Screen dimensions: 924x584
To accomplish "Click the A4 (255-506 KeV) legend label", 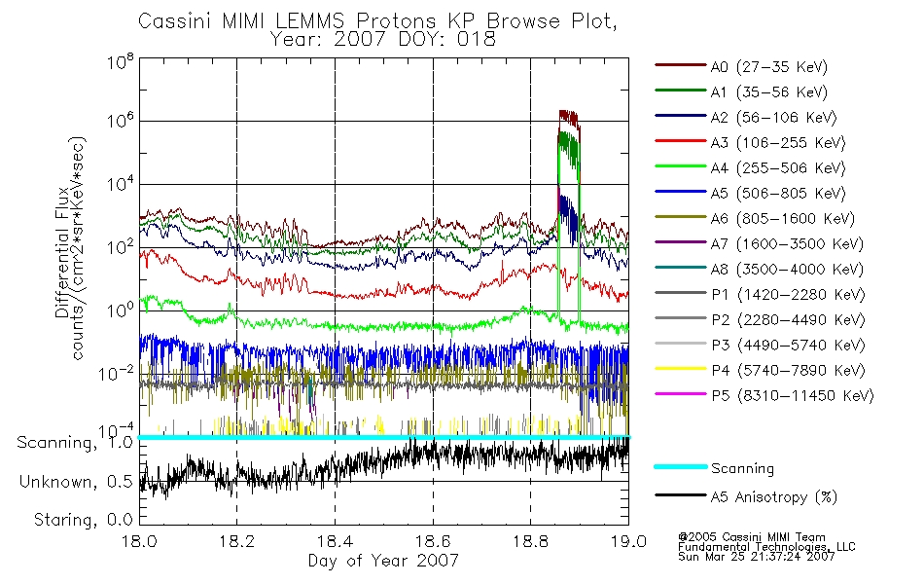I will point(778,168).
